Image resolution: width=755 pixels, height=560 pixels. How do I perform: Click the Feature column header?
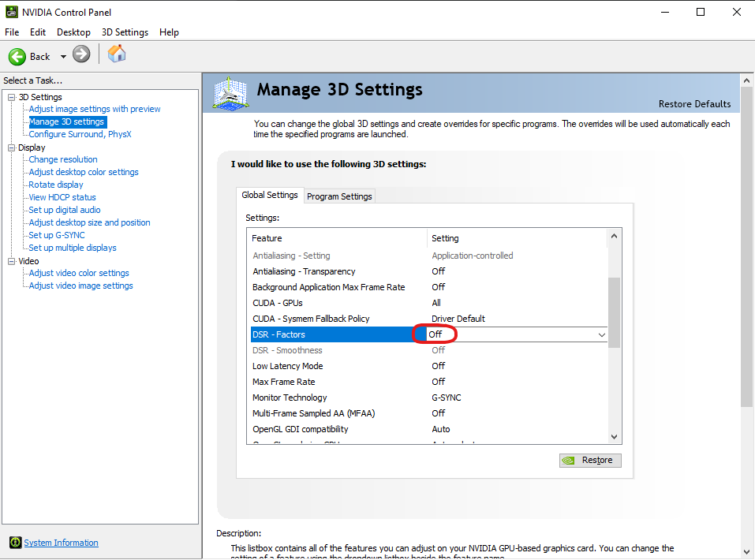point(337,238)
